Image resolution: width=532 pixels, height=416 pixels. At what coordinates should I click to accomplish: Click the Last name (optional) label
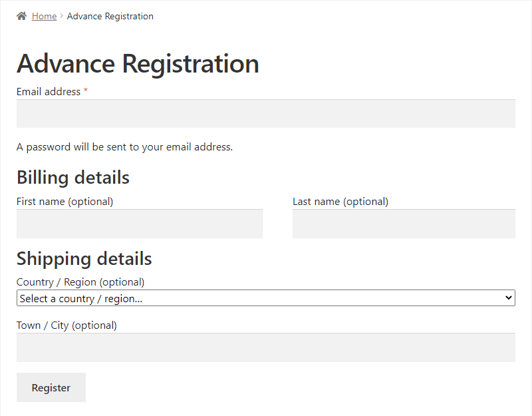point(340,201)
